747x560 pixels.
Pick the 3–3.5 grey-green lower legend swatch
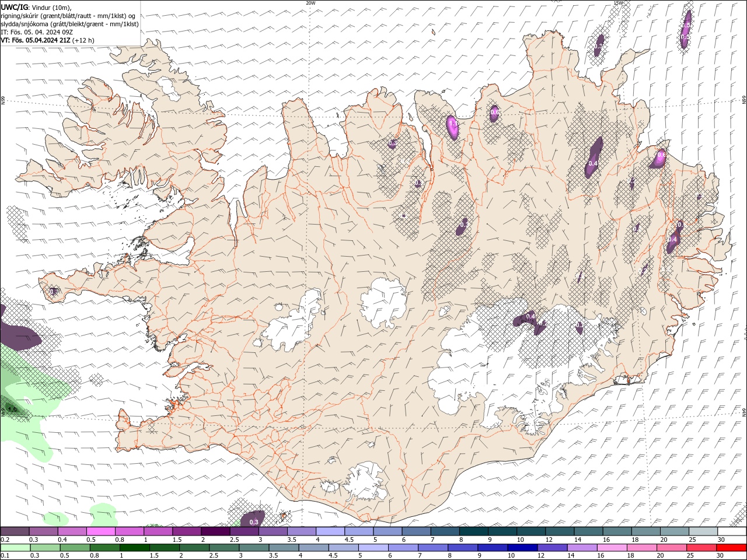tap(254, 548)
